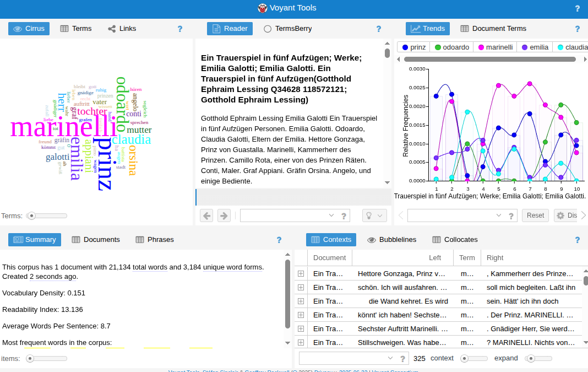The width and height of the screenshot is (588, 372).
Task: Toggle the marinelli series in Trends legend
Action: pos(496,47)
